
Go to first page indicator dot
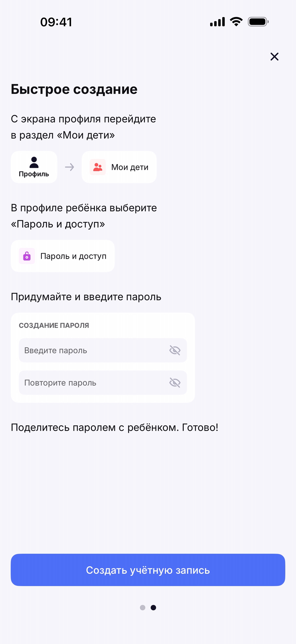click(x=142, y=607)
